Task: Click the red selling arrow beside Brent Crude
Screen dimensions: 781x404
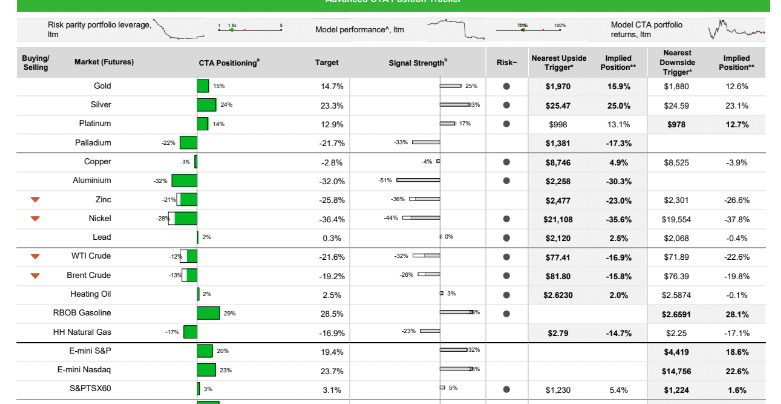Action: [35, 275]
